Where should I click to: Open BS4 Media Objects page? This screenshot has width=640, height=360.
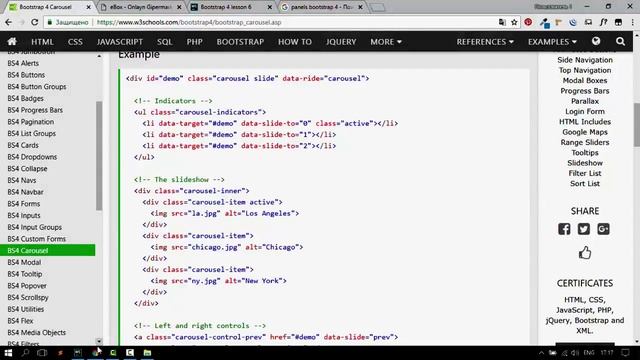click(37, 333)
